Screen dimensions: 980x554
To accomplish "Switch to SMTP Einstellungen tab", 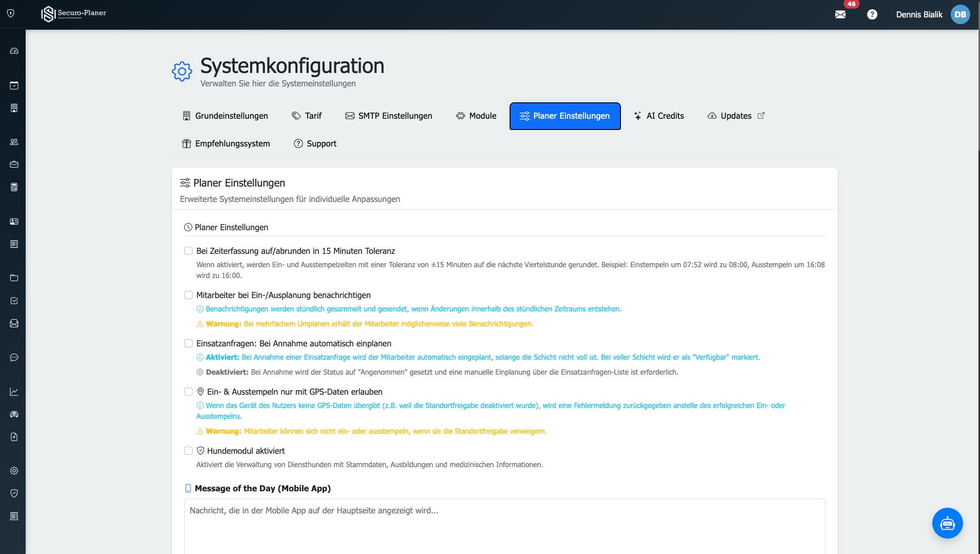I will point(389,116).
